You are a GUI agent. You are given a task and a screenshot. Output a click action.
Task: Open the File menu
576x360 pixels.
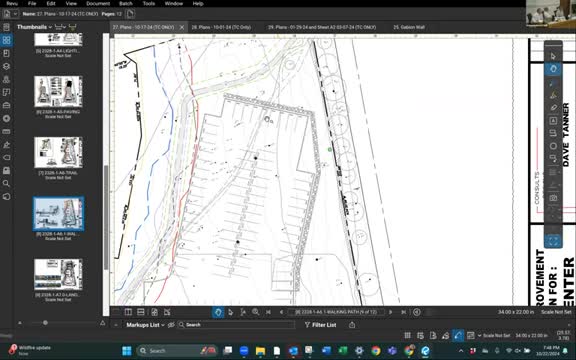pos(32,3)
